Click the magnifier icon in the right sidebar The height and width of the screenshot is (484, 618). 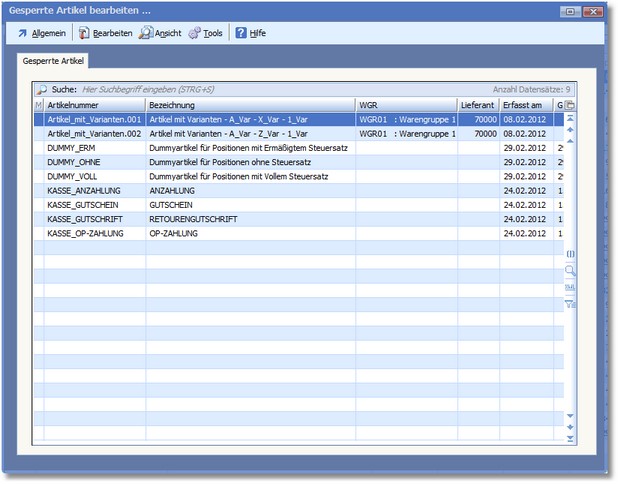point(570,270)
